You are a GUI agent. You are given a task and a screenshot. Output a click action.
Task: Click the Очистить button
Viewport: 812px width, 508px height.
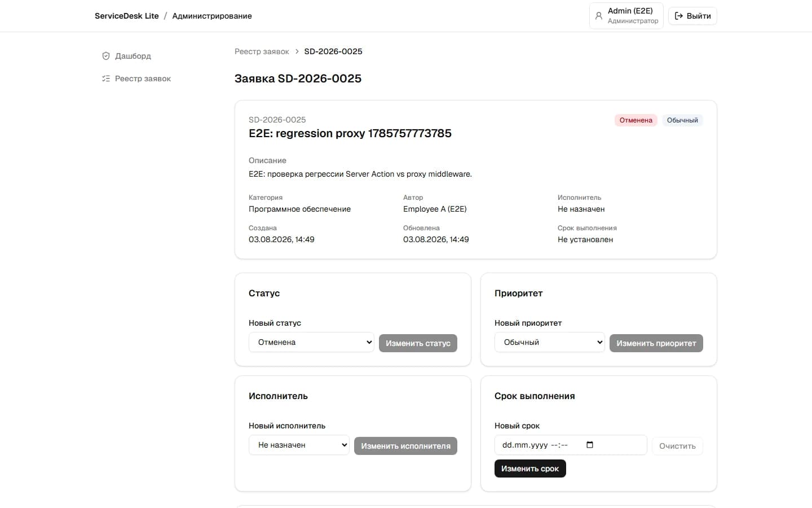677,446
